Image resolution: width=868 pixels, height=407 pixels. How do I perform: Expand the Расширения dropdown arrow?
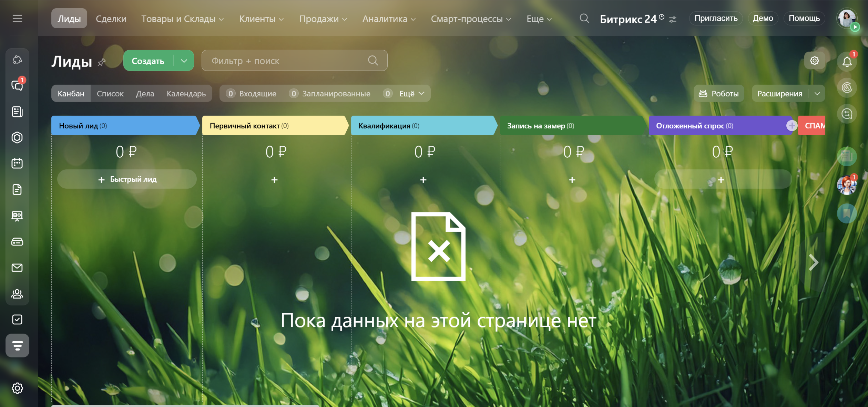[817, 94]
